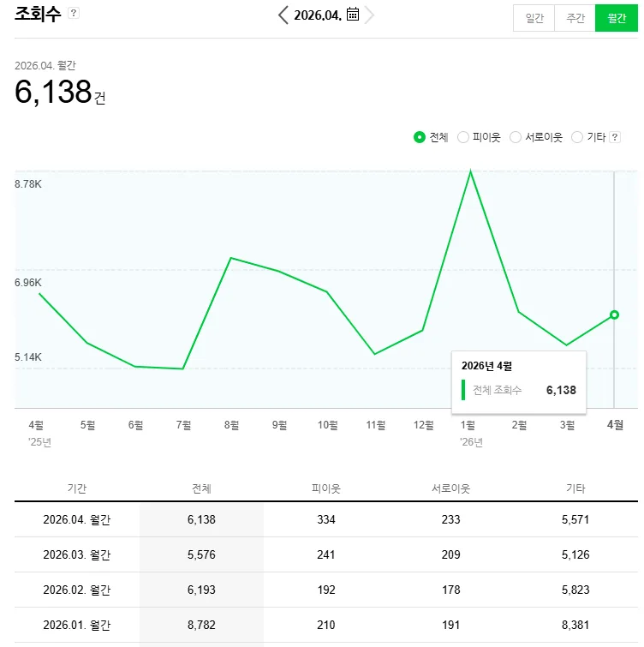Screen dimensions: 644x647
Task: Click the 5,571 기타 value cell
Action: (575, 519)
